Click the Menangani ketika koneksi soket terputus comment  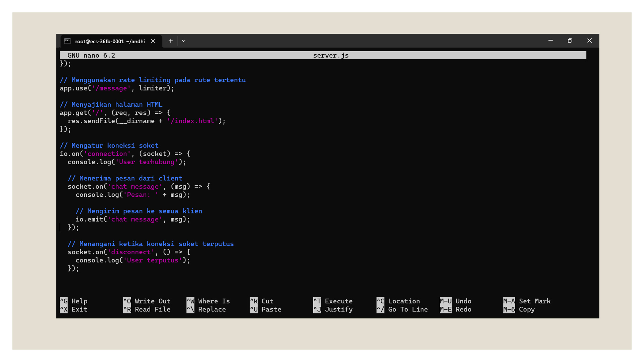coord(151,244)
